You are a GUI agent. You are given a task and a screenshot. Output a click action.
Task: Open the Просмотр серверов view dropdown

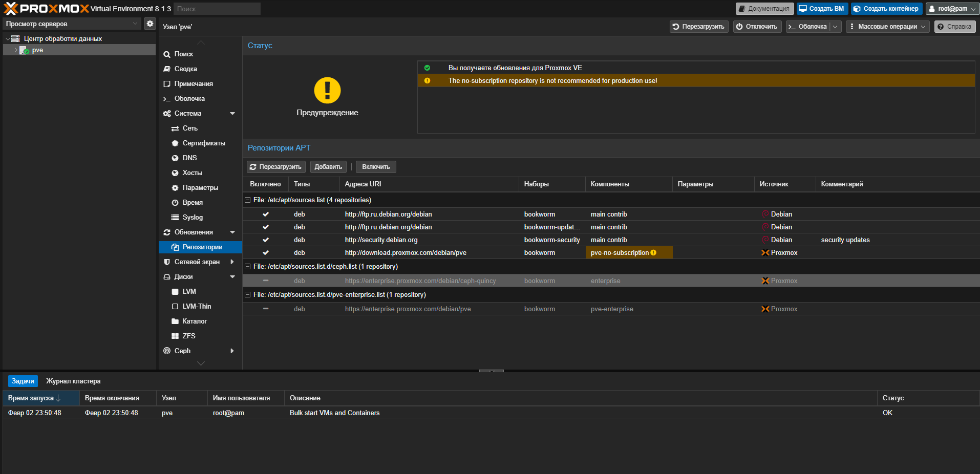pos(135,24)
